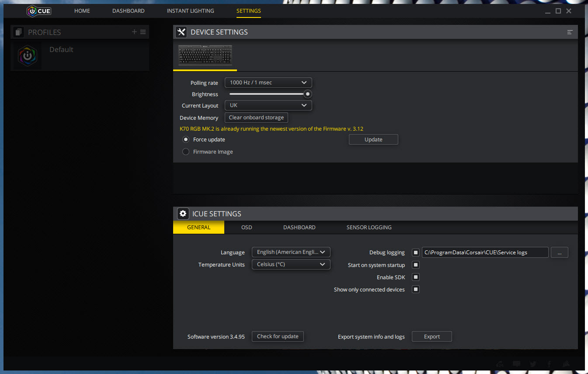Click the PROFILES panel title
Viewport: 588px width, 374px height.
(45, 32)
